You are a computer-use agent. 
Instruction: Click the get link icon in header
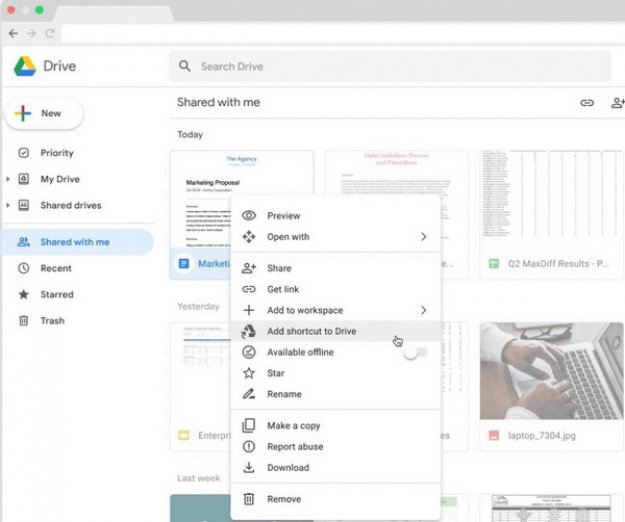(x=587, y=103)
